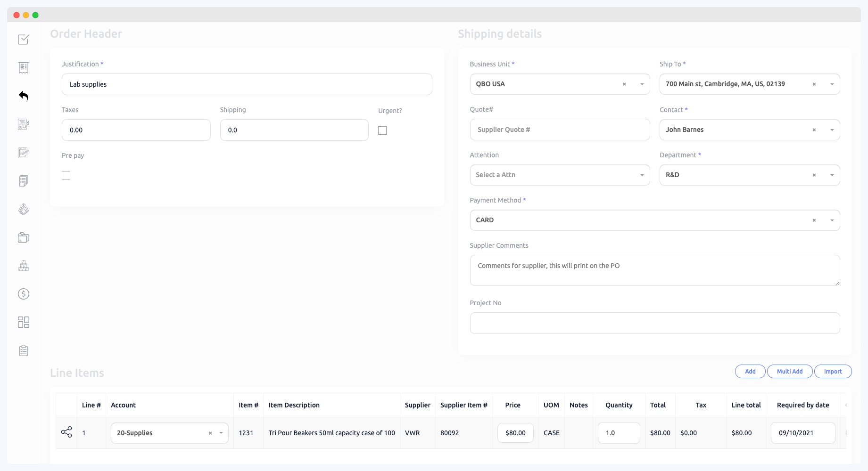
Task: Open the 20-Supplies account dropdown
Action: (220, 432)
